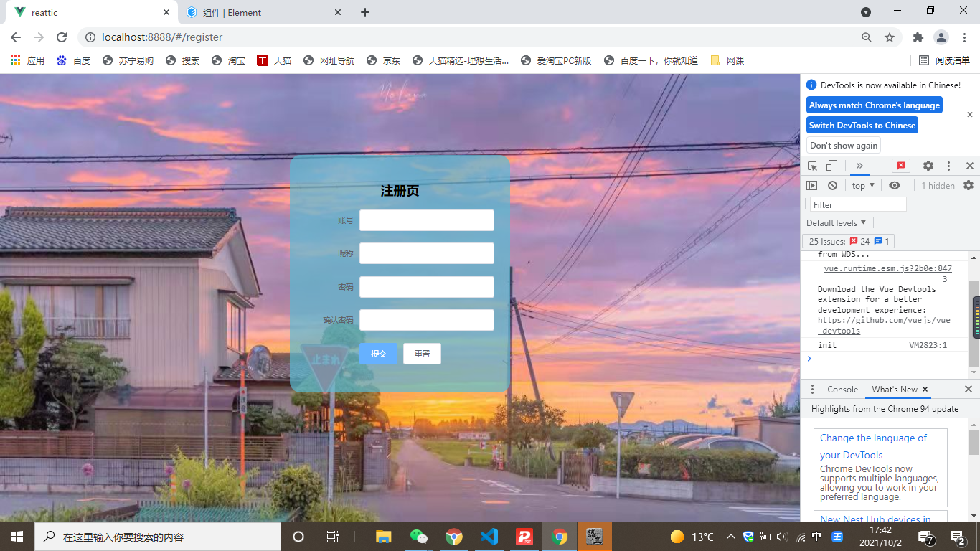The height and width of the screenshot is (551, 980).
Task: Open the Chrome three-dot menu
Action: (x=963, y=37)
